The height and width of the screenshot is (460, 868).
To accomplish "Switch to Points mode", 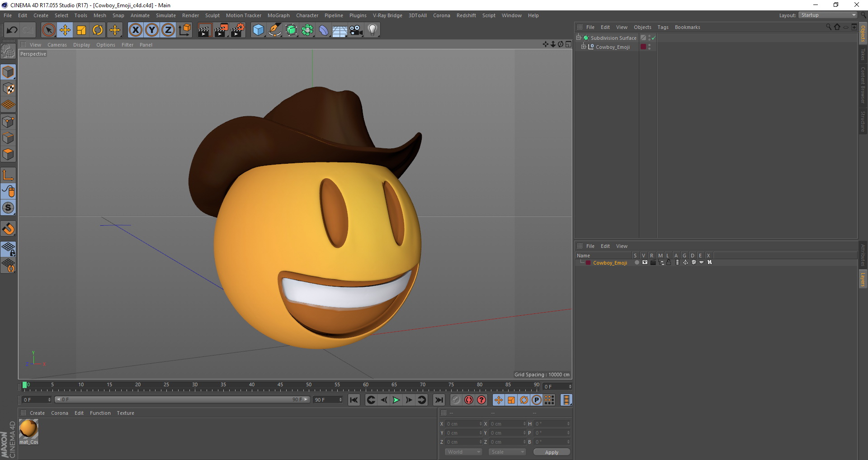I will click(8, 122).
